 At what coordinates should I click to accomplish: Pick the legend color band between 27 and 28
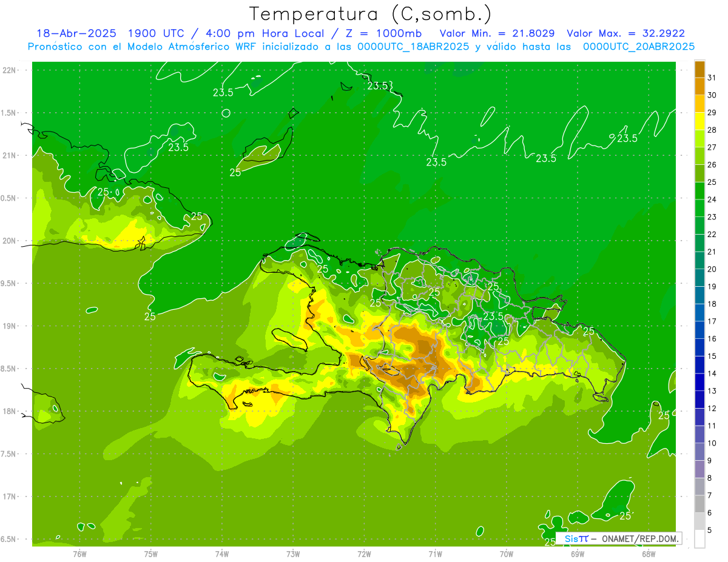coord(699,138)
